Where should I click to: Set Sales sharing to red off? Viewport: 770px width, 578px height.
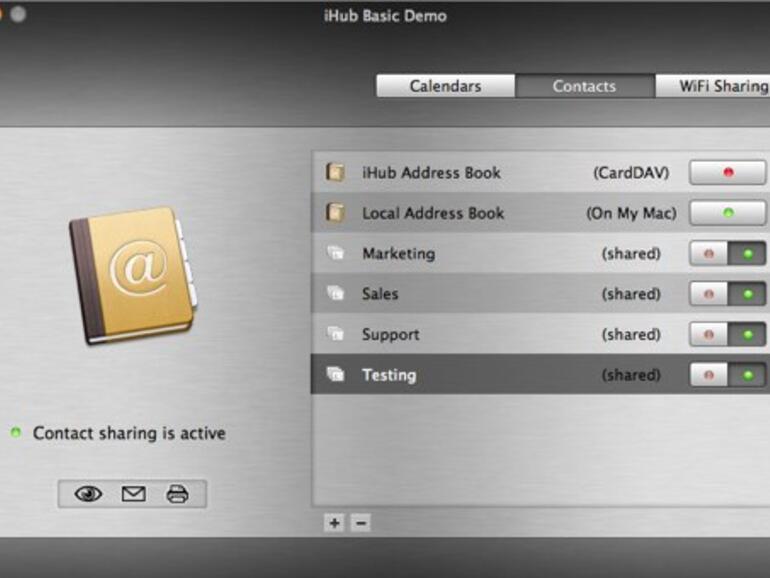[x=709, y=294]
